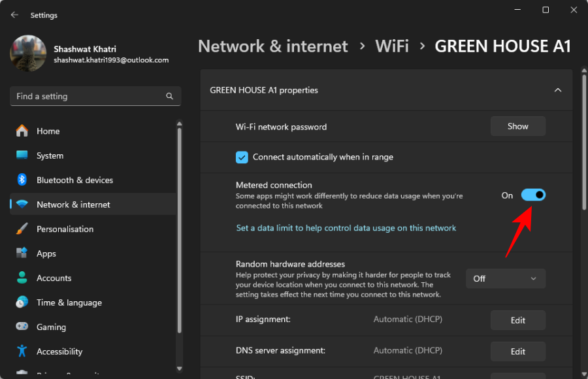Viewport: 588px width, 379px height.
Task: Open Time & language globe icon
Action: 22,303
